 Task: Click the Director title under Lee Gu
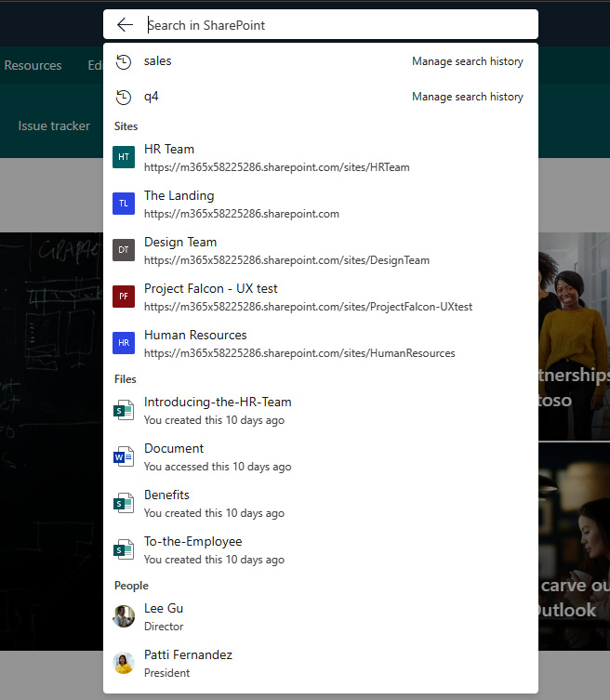164,627
